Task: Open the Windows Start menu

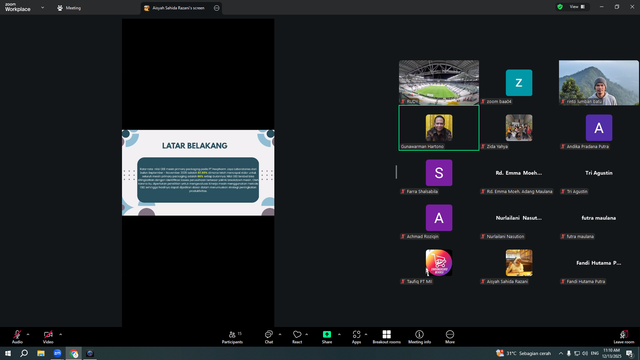Action: pos(8,353)
